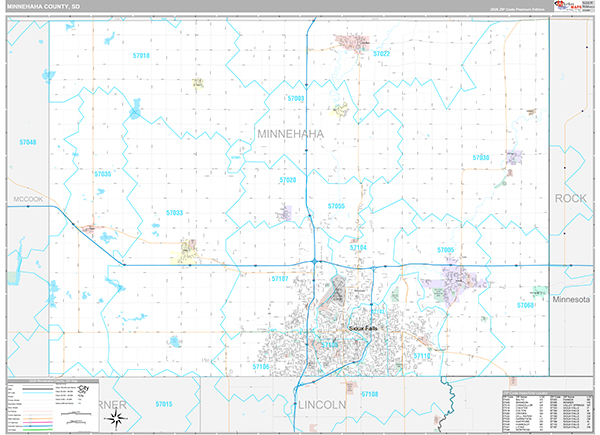Select ZIP code area 57022
Viewport: 600px width, 435px height.
[381, 53]
